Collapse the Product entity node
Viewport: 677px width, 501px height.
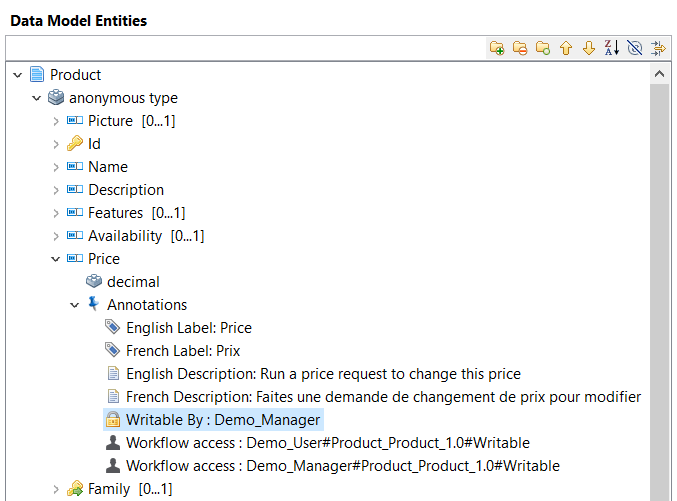pos(18,75)
